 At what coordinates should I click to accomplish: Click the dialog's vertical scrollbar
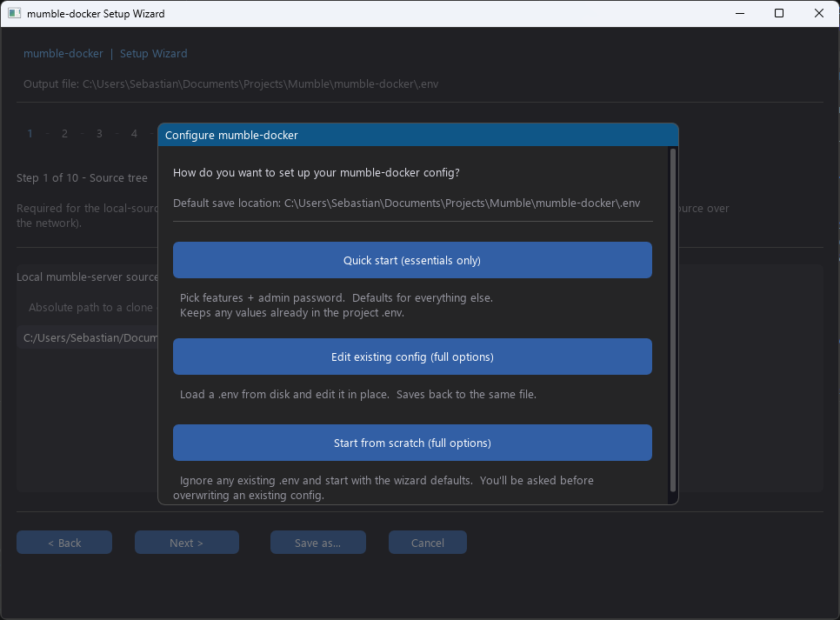coord(673,320)
